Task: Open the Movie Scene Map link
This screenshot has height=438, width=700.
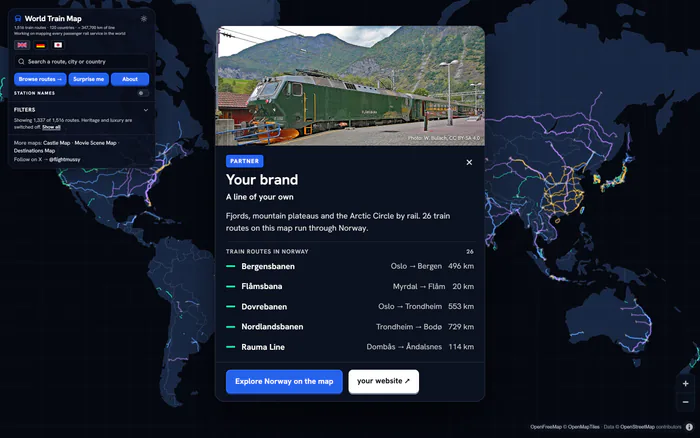Action: pyautogui.click(x=95, y=143)
